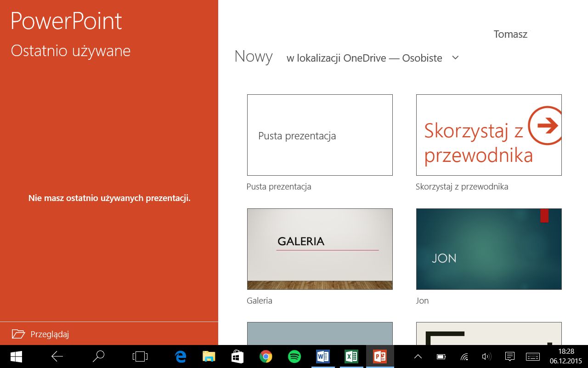Open File Explorer from taskbar
The width and height of the screenshot is (588, 368).
point(209,356)
